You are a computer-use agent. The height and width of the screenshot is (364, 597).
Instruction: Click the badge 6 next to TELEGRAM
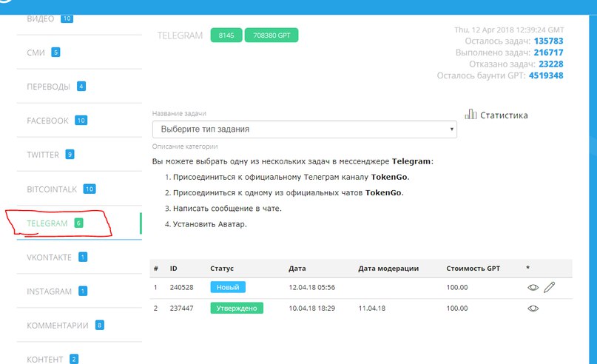(78, 223)
